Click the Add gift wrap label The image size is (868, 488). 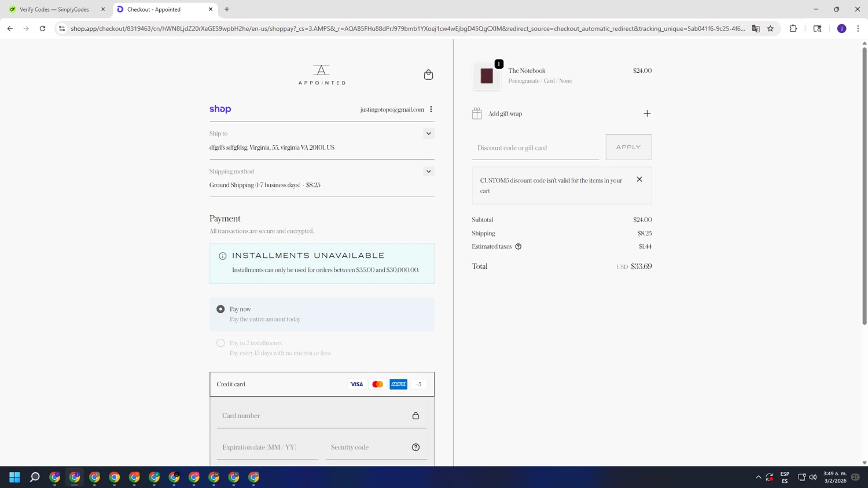[x=505, y=114]
